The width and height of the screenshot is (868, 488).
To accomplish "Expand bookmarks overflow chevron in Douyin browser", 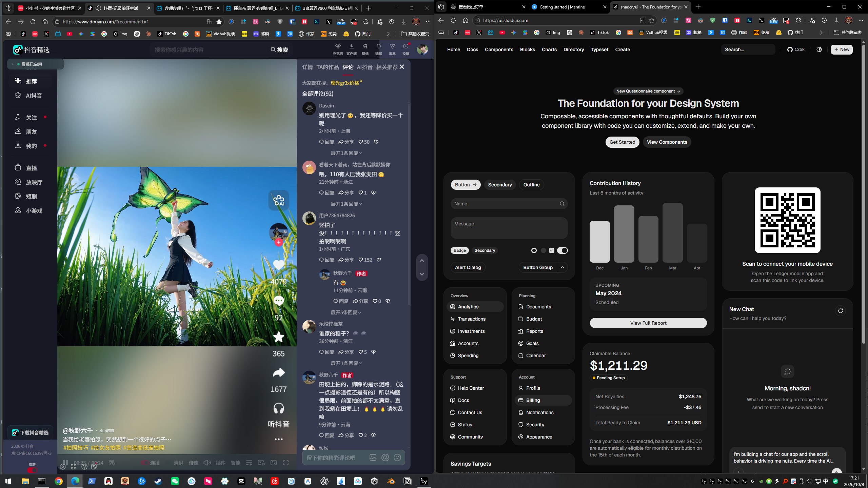I will click(x=388, y=34).
